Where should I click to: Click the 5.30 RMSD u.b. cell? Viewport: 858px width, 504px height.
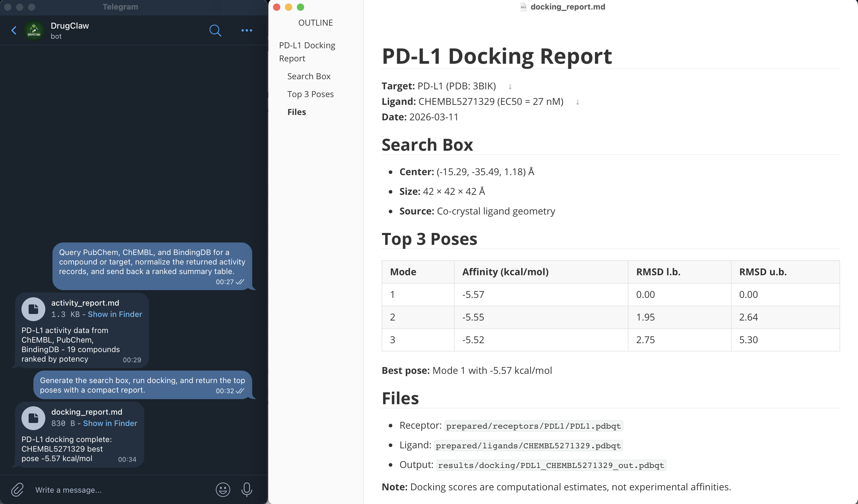coord(786,340)
